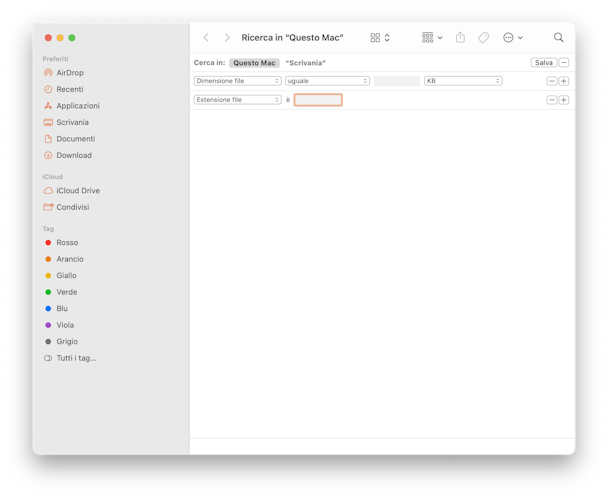Zoom the window with green button
The height and width of the screenshot is (498, 608).
point(72,38)
